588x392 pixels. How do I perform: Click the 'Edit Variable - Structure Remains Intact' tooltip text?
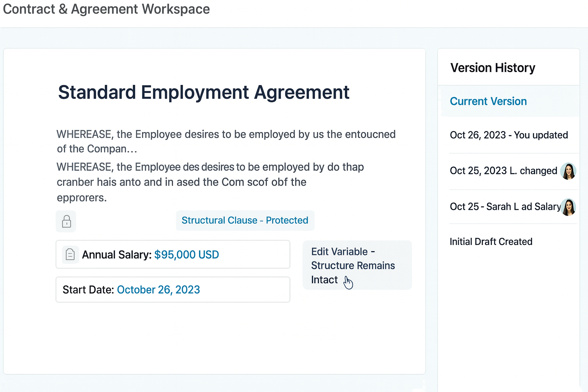(x=353, y=265)
